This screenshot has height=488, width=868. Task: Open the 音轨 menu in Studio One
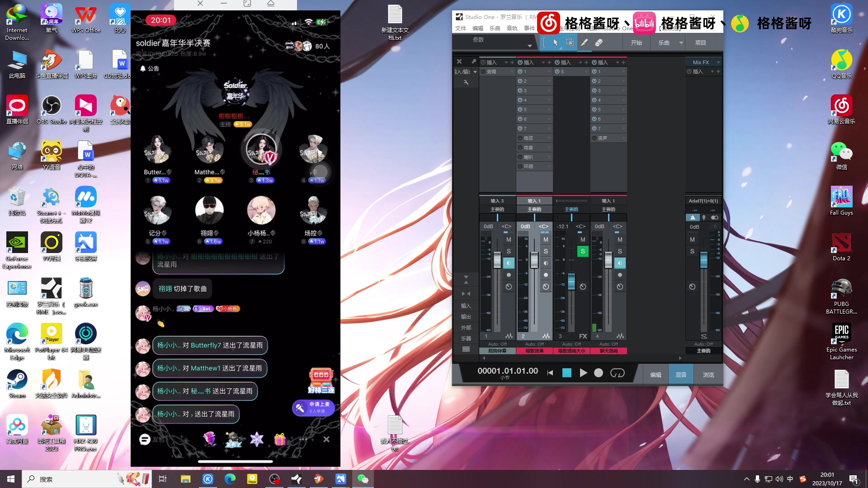tap(512, 28)
